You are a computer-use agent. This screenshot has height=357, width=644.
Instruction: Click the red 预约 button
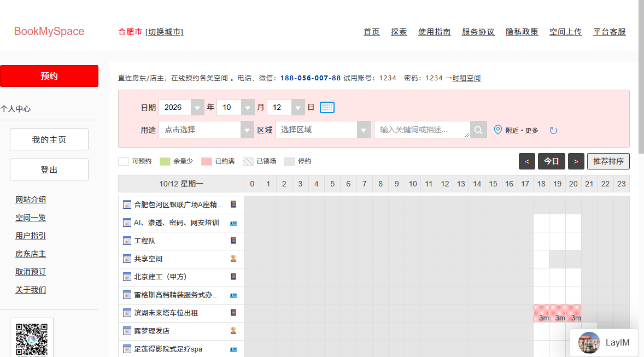click(x=49, y=76)
